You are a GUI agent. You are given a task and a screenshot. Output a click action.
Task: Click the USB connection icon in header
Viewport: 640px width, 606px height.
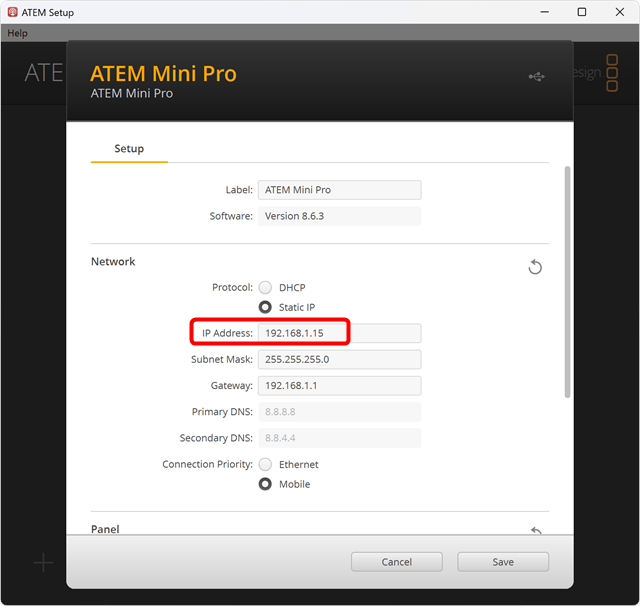[x=536, y=77]
